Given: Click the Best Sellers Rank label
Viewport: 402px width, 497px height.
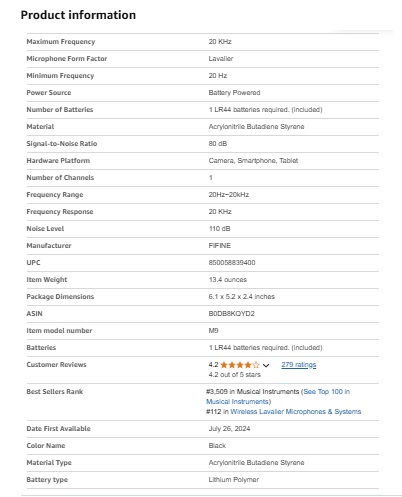Looking at the screenshot, I should pos(55,392).
